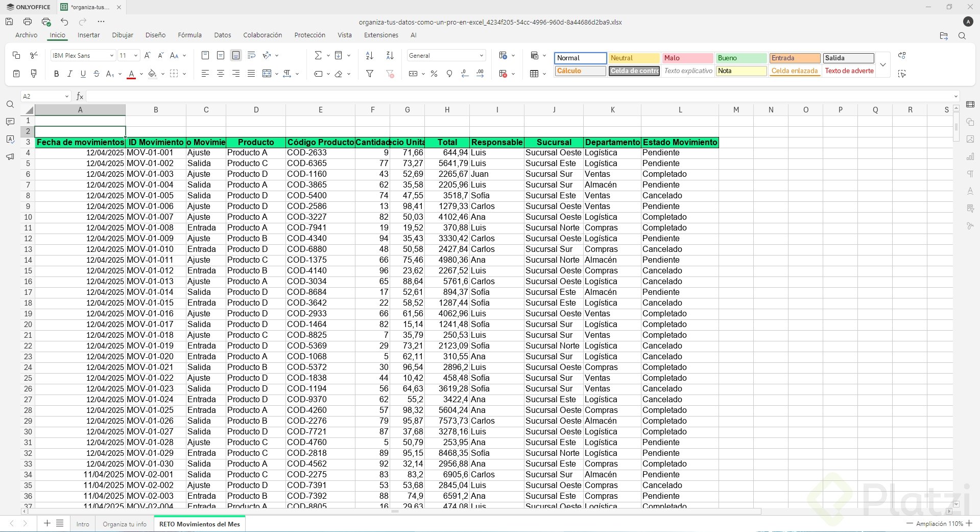Open the Comments panel in left sidebar
Viewport: 980px width, 532px height.
[10, 122]
